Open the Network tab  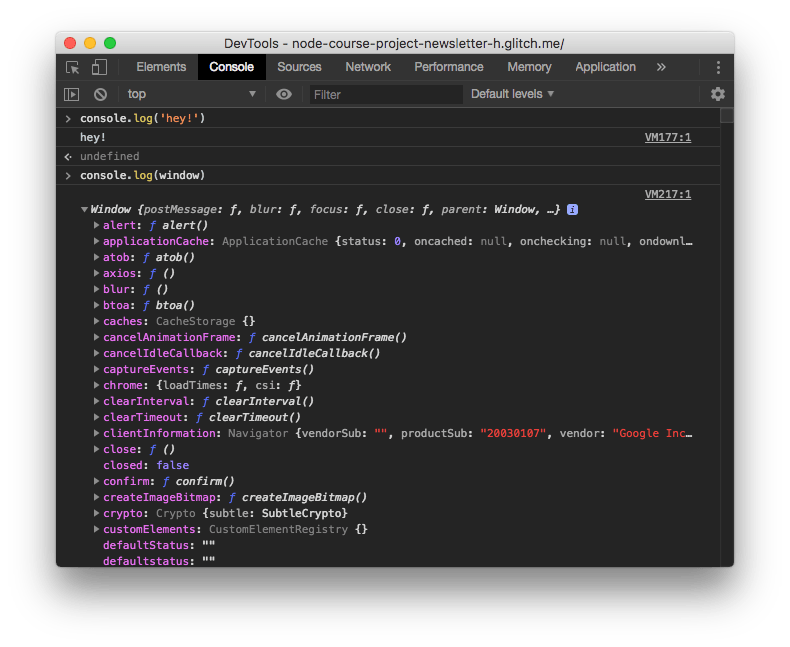[x=368, y=67]
